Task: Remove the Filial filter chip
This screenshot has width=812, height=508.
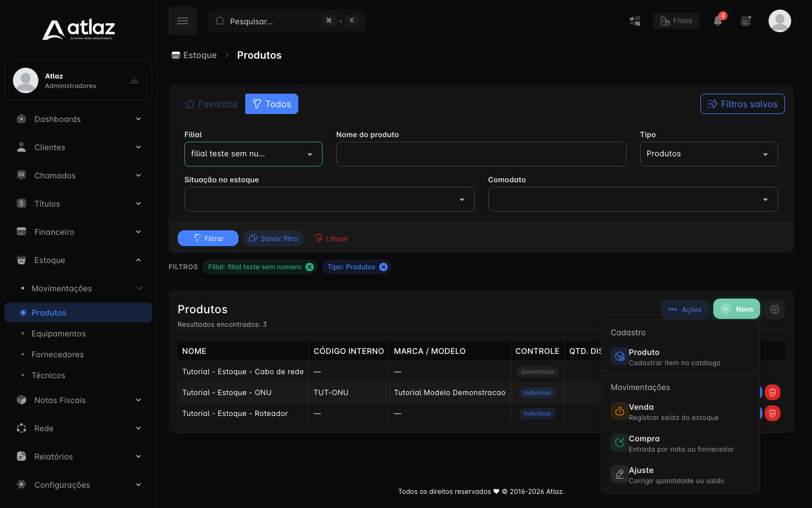Action: coord(310,267)
